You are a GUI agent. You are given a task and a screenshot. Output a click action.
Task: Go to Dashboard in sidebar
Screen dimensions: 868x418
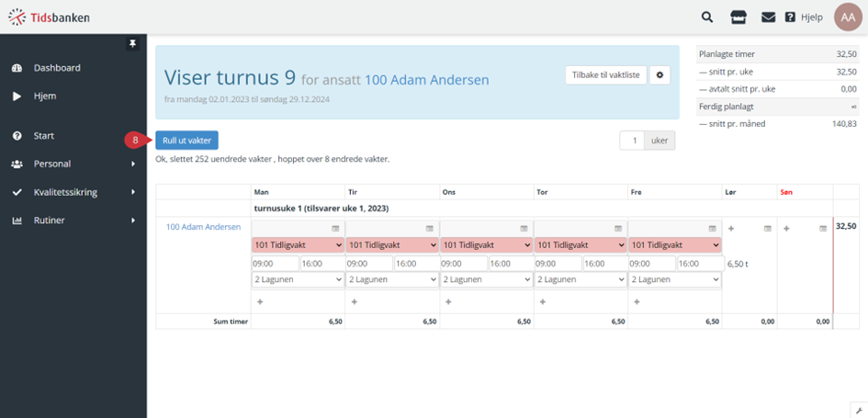click(x=57, y=68)
